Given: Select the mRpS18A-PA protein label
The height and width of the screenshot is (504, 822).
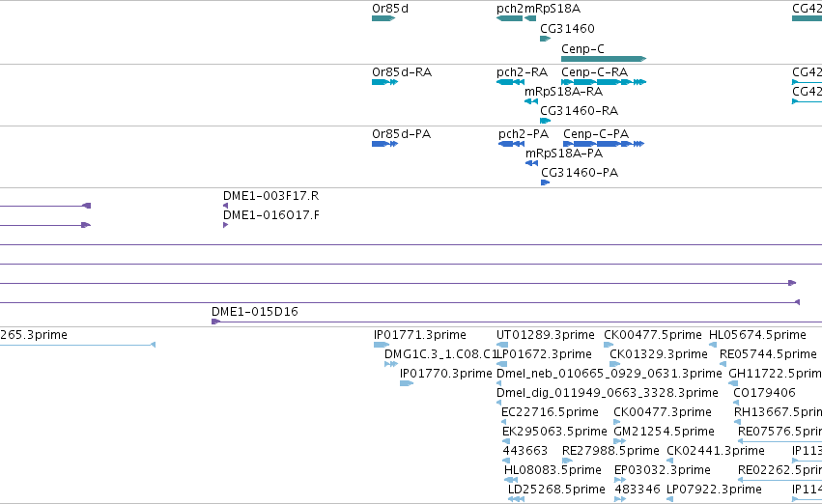Looking at the screenshot, I should (x=564, y=154).
